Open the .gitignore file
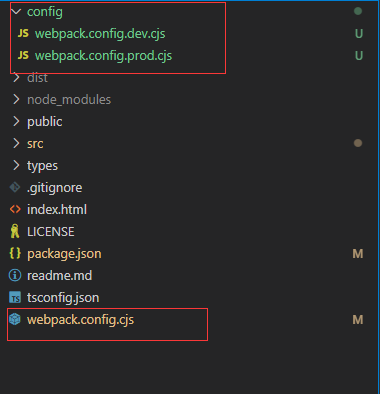The image size is (380, 394). [55, 188]
